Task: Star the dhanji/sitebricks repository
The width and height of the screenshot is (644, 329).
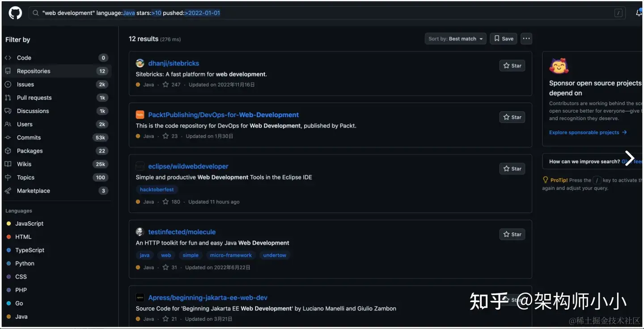Action: (512, 66)
